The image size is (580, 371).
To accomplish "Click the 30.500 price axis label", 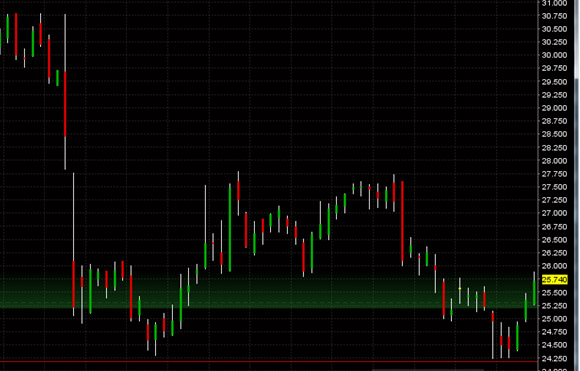I will pos(554,29).
